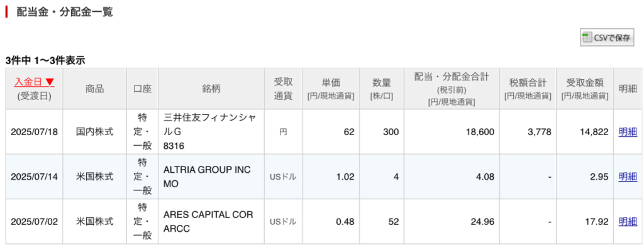
Task: Select the ARES CAPITAL COR ARCC cell
Action: 211,222
